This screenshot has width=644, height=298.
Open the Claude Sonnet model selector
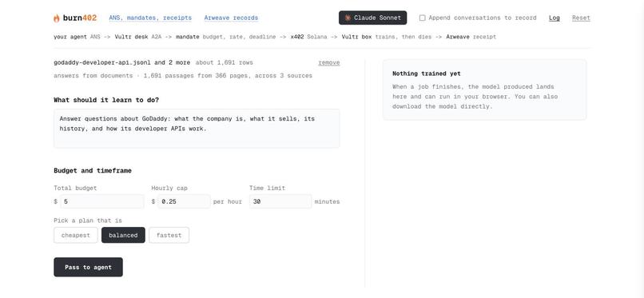(x=372, y=18)
